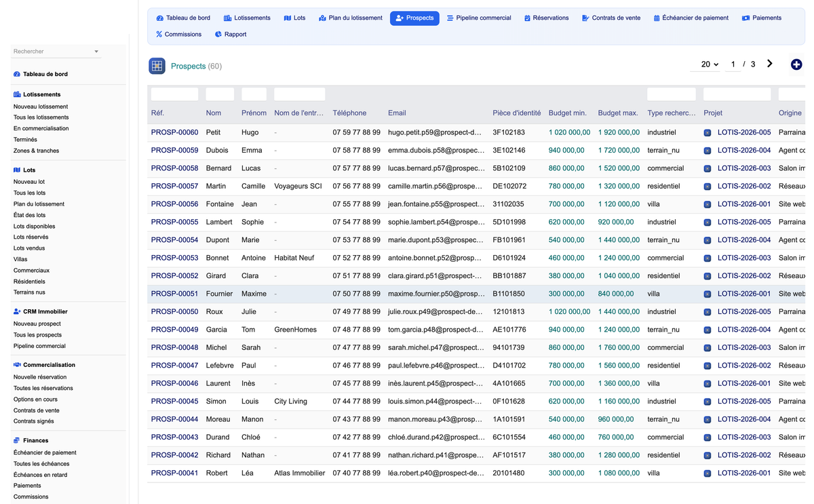Click the Nom de l'entreprise filter field
This screenshot has height=504, width=814.
tap(300, 94)
